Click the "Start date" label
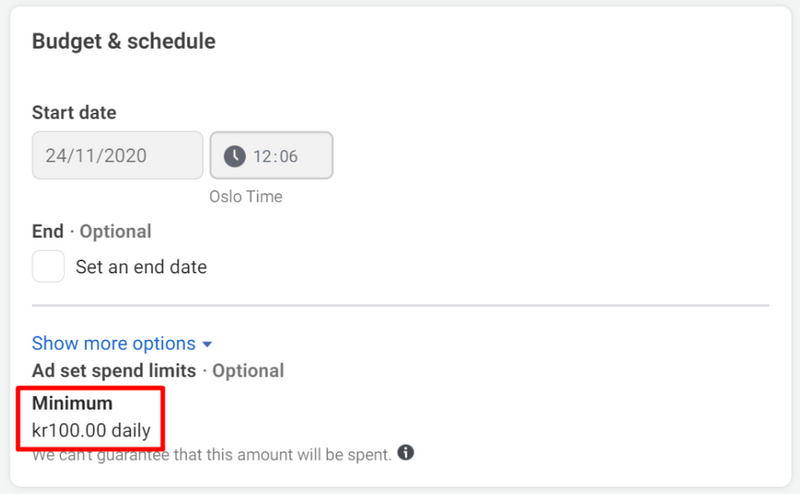The width and height of the screenshot is (800, 494). (74, 113)
